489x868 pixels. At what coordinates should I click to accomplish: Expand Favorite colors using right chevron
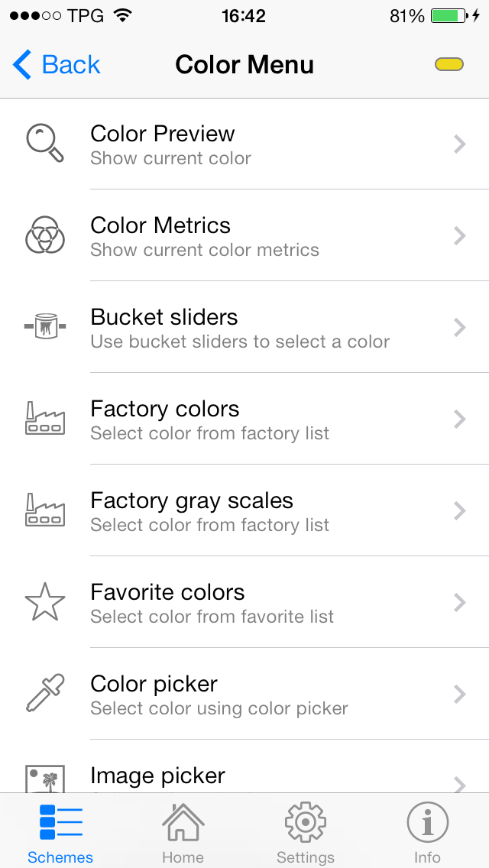(x=460, y=602)
